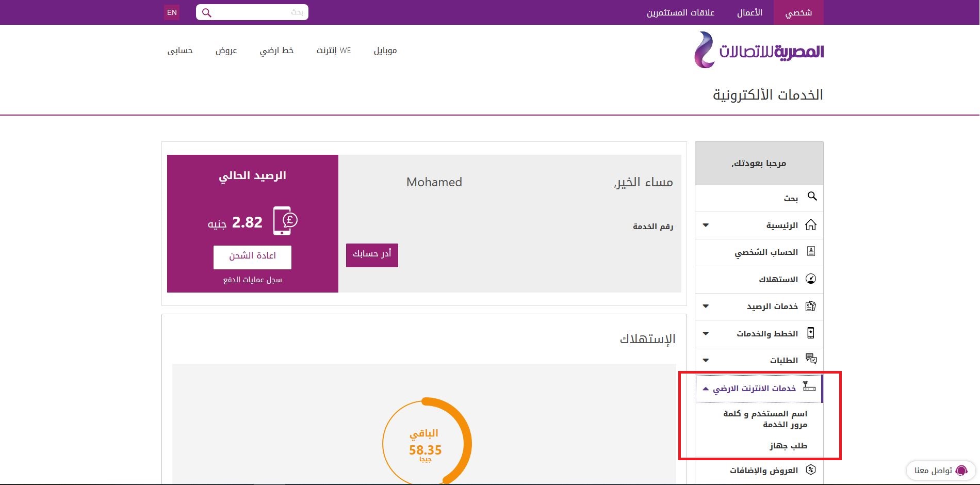Open الحساب الشخصي via its document icon
The image size is (980, 485).
click(x=812, y=251)
